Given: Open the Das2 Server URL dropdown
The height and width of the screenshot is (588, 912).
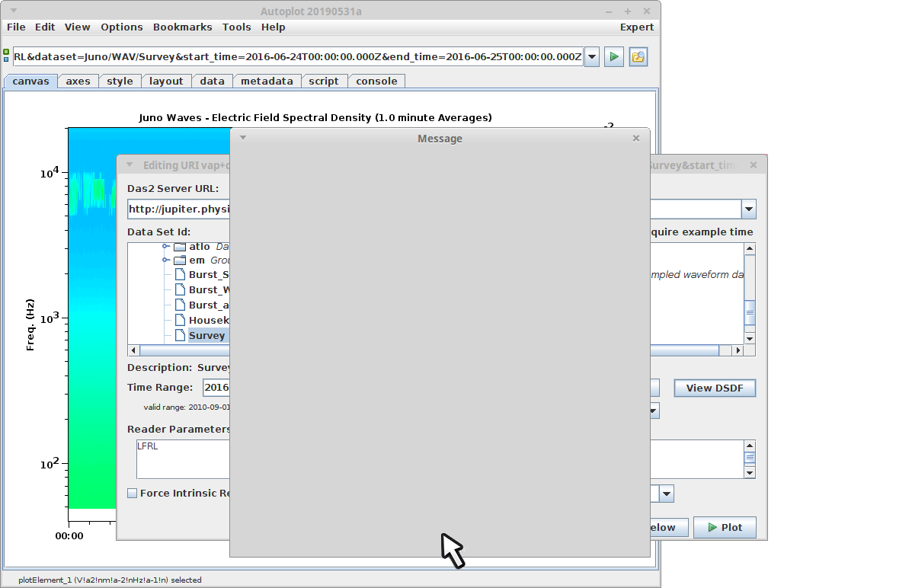Looking at the screenshot, I should [748, 209].
